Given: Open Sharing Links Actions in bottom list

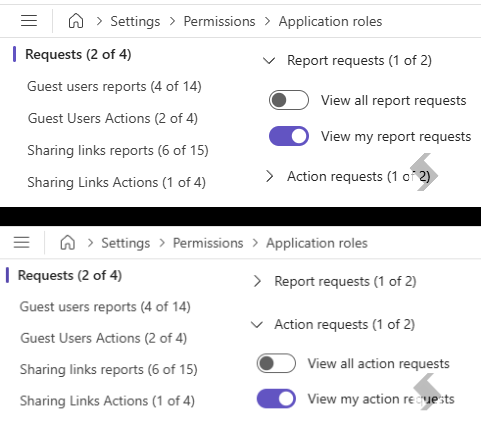Looking at the screenshot, I should click(x=107, y=401).
